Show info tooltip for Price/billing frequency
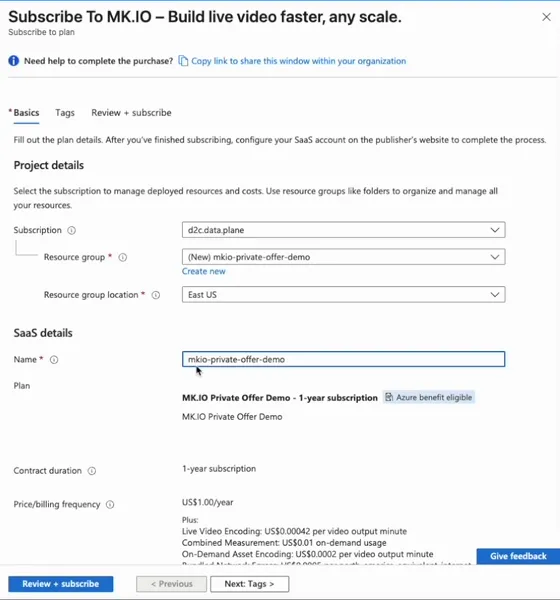 (x=110, y=505)
